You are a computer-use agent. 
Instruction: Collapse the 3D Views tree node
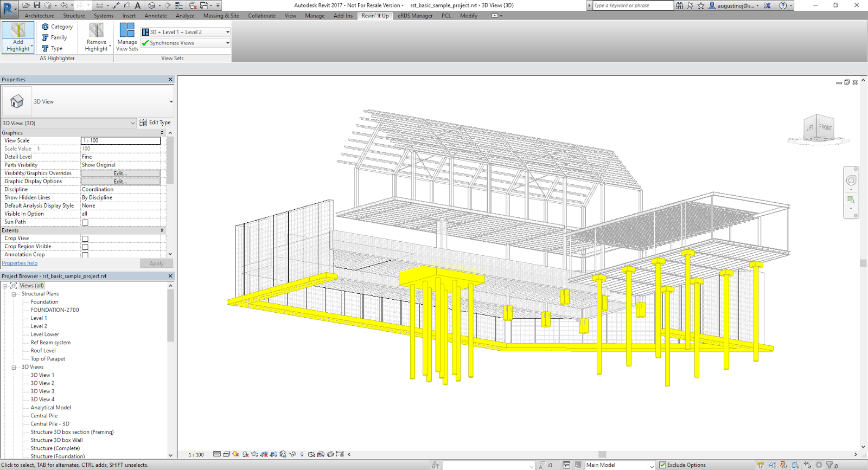click(x=14, y=367)
